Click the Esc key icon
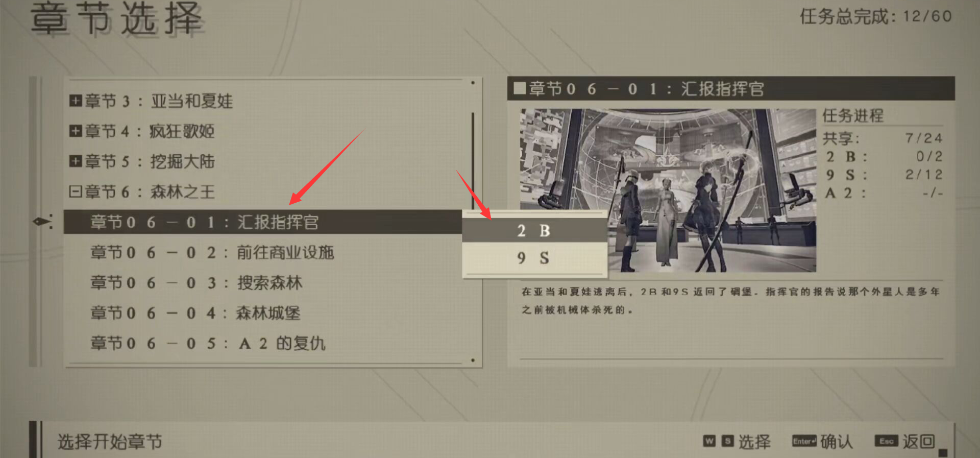This screenshot has height=458, width=980. [887, 441]
